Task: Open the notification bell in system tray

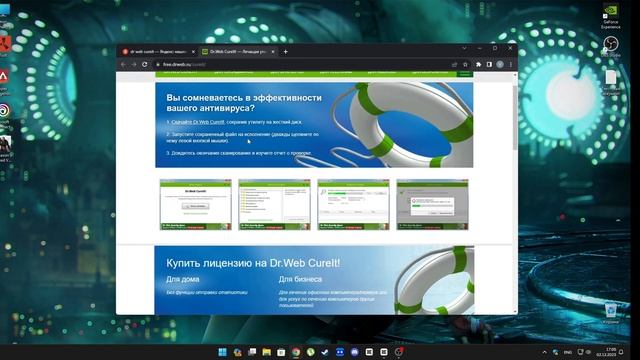Action: pyautogui.click(x=621, y=352)
